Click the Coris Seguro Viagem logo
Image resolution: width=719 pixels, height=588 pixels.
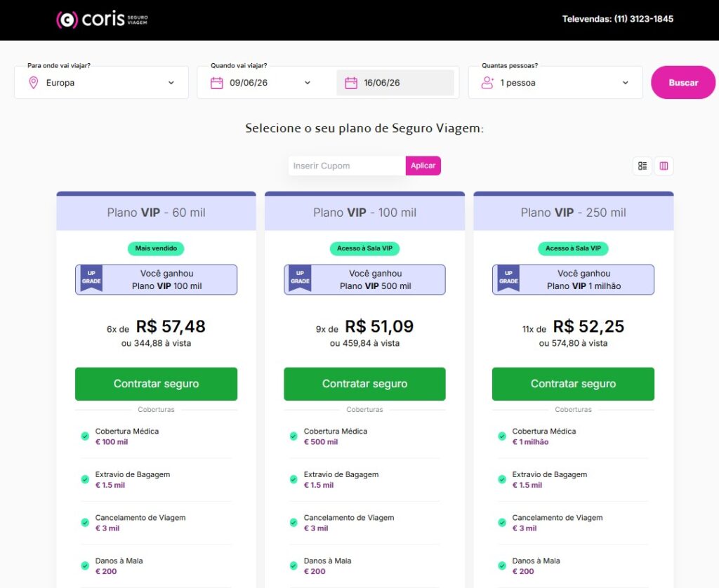coord(102,20)
